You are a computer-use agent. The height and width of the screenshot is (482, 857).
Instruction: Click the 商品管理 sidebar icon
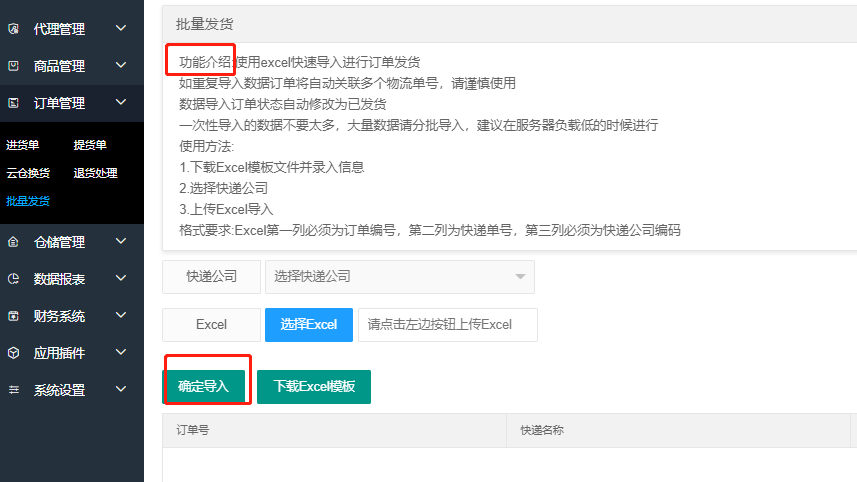click(x=13, y=66)
